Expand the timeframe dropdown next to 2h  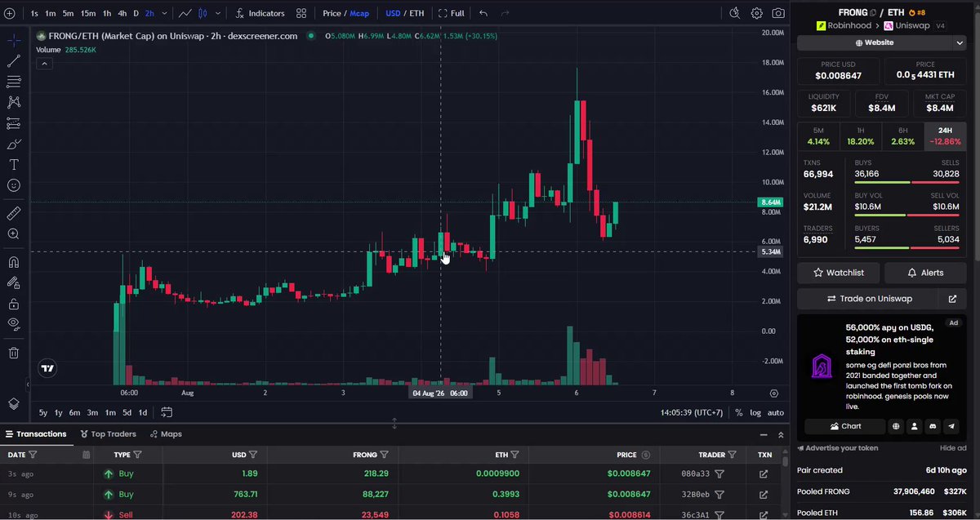[165, 13]
